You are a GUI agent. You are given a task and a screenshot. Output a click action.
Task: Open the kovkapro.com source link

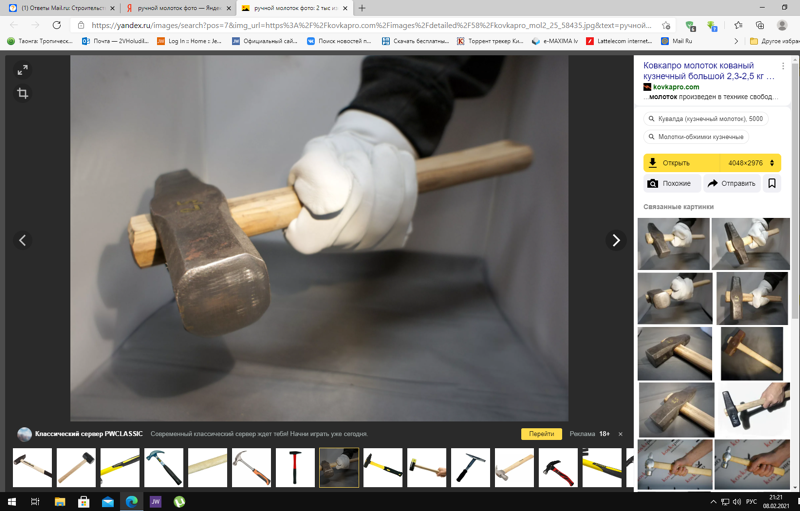pos(676,87)
